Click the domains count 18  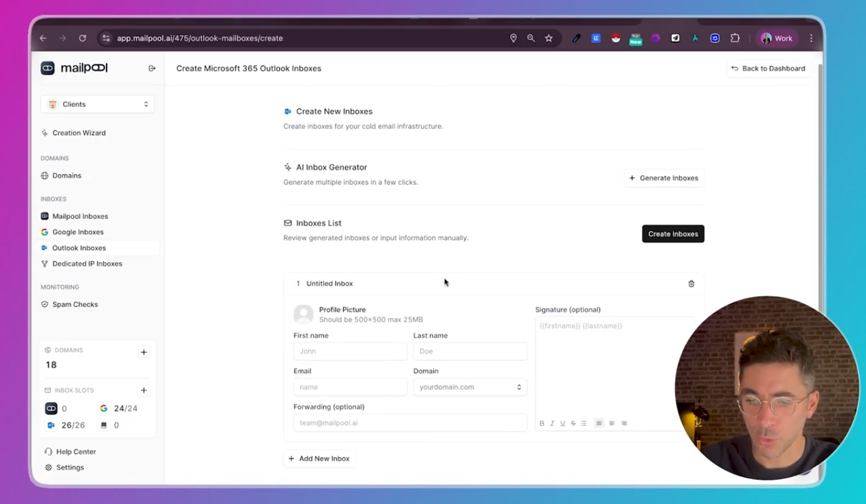[51, 365]
